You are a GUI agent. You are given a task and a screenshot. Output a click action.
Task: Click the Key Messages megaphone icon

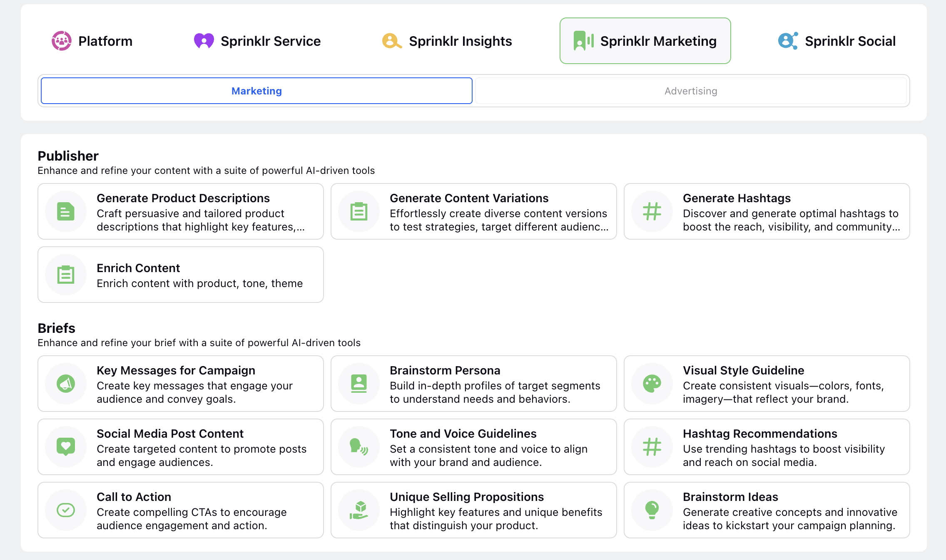tap(66, 384)
